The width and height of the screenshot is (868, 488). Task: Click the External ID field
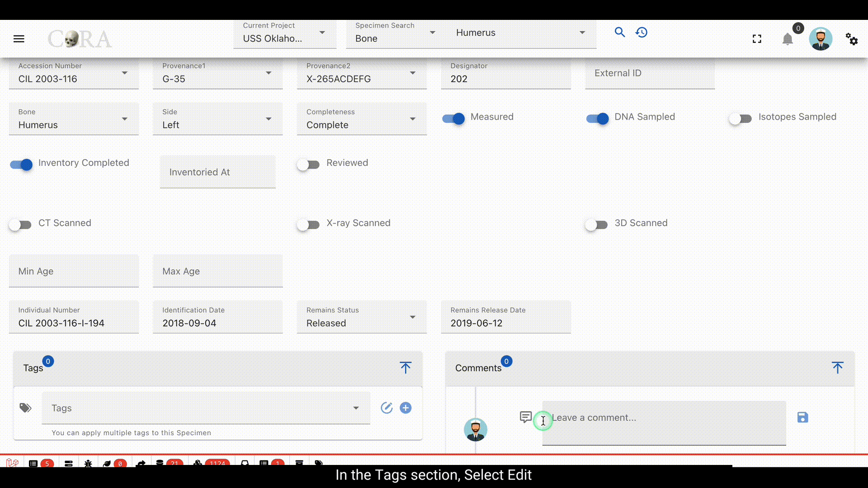tap(650, 73)
